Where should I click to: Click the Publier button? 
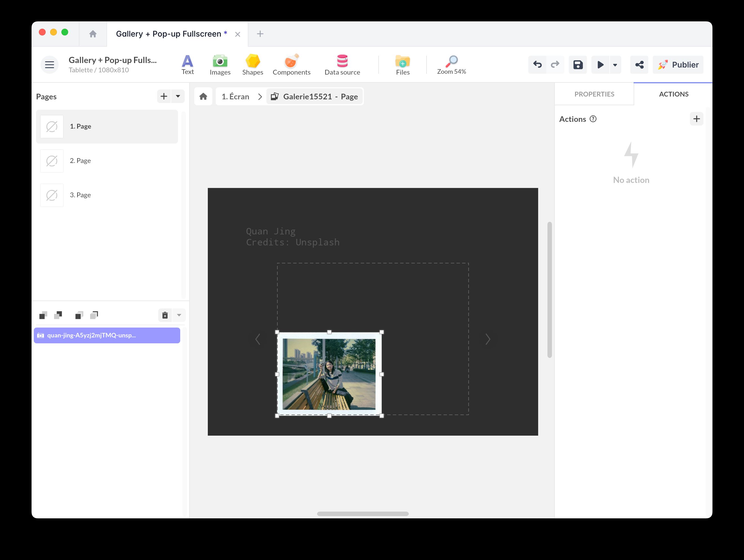(678, 64)
